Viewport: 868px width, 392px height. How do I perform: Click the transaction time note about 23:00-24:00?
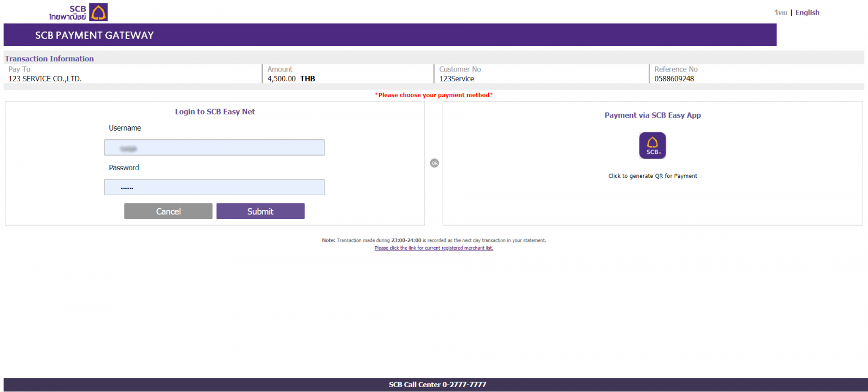(434, 240)
